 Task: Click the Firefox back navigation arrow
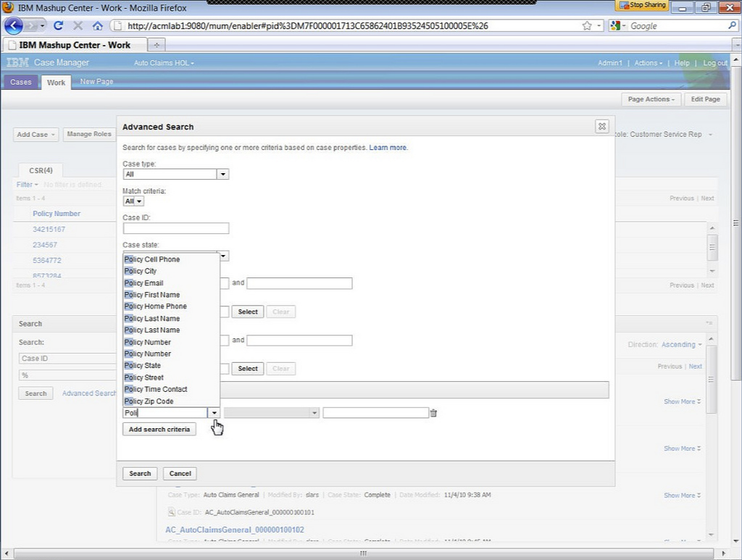click(12, 25)
